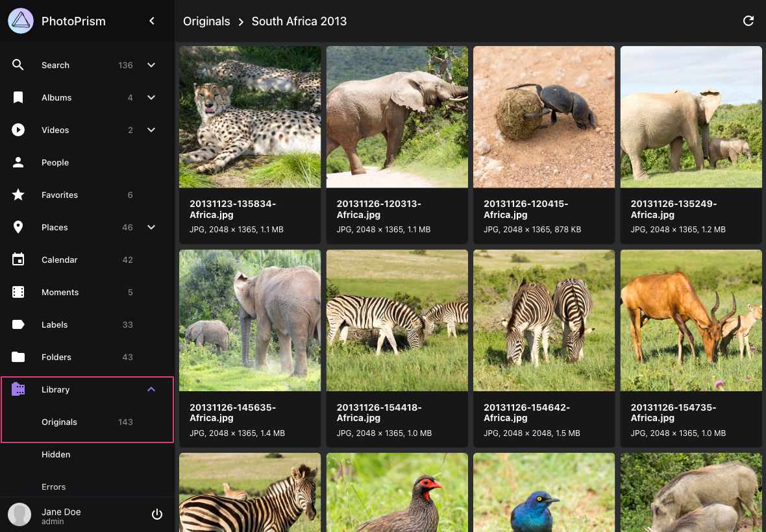
Task: Expand the Places submenu chevron
Action: 151,227
